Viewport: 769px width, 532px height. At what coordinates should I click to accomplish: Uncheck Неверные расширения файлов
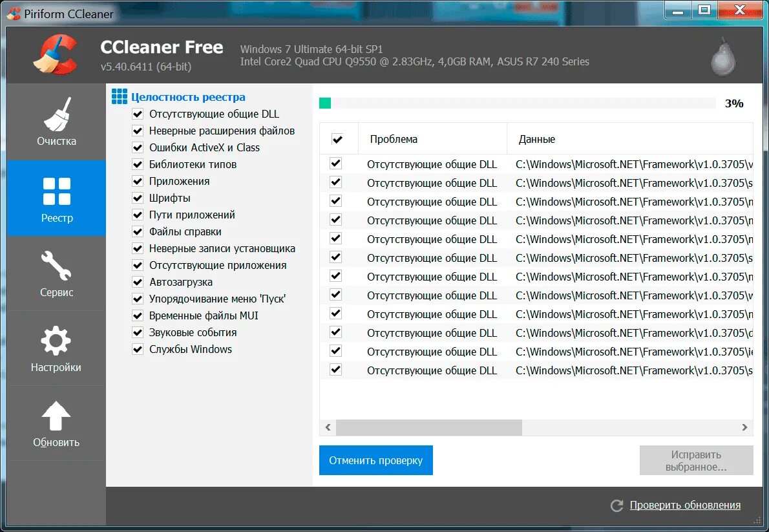[138, 131]
